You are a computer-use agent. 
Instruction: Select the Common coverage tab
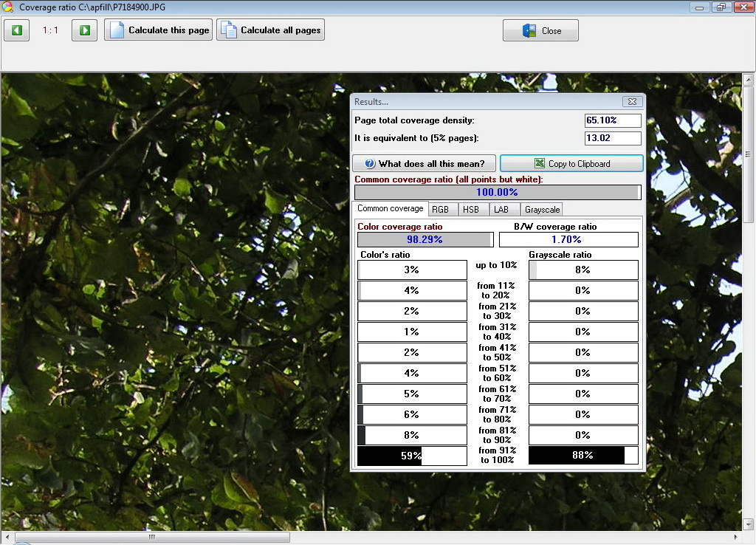point(390,209)
